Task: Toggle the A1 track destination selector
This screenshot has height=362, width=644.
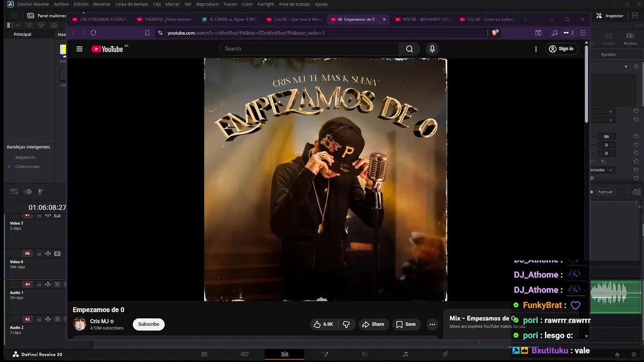Action: tap(28, 284)
